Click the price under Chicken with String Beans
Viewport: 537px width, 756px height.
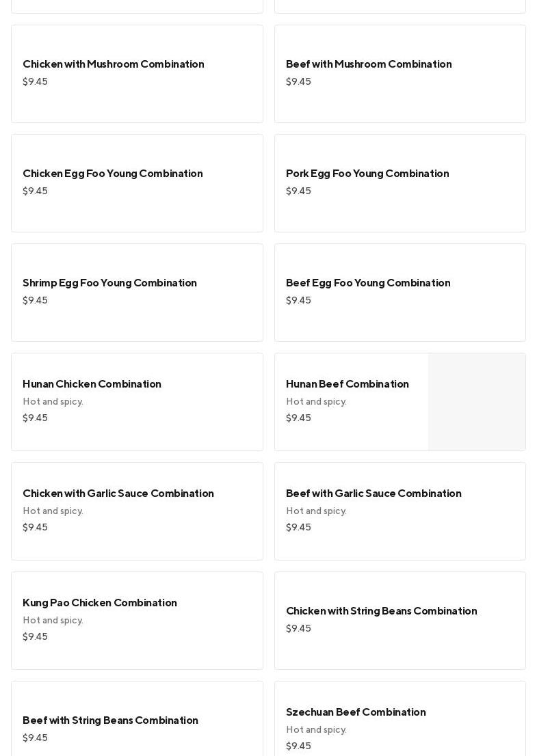coord(298,629)
